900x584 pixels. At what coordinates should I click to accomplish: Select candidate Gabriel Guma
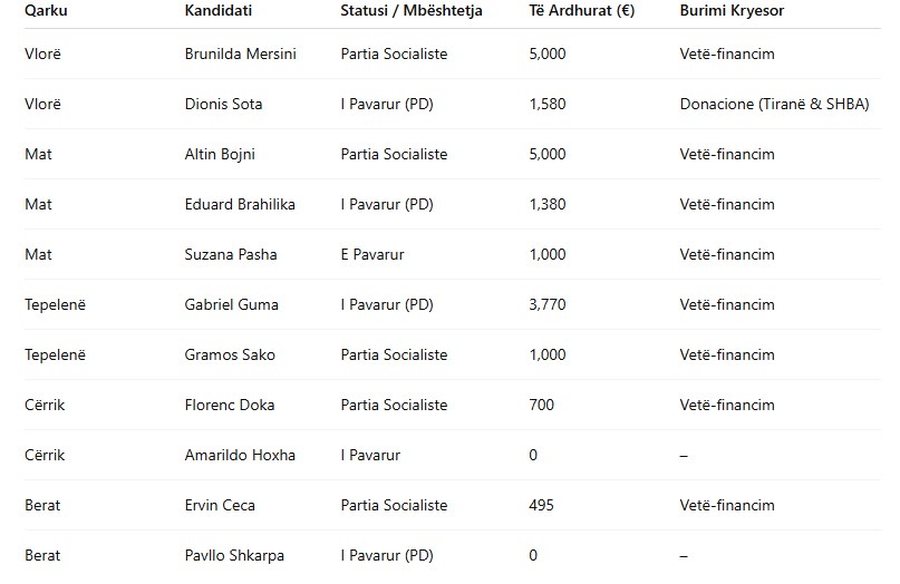click(x=232, y=304)
